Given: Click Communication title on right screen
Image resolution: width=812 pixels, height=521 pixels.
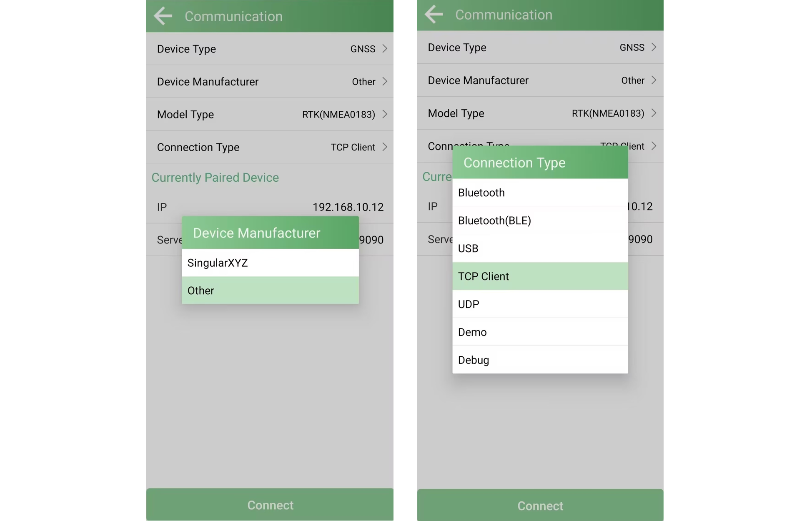Looking at the screenshot, I should 504,15.
